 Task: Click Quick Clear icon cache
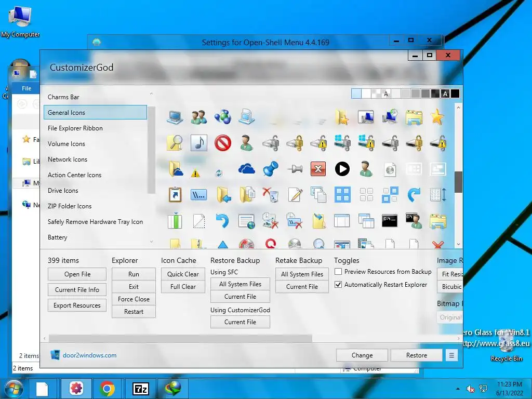tap(183, 274)
